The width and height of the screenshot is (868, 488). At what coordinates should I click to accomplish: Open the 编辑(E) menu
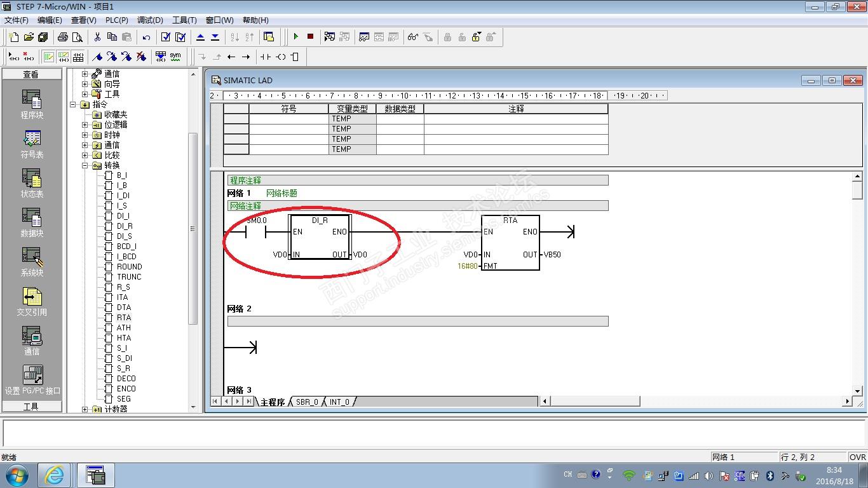tap(50, 20)
